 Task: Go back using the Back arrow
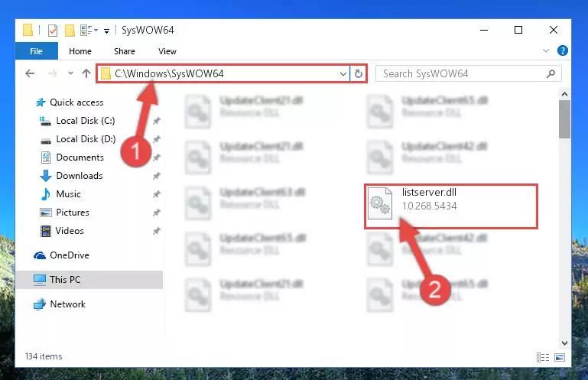(30, 73)
